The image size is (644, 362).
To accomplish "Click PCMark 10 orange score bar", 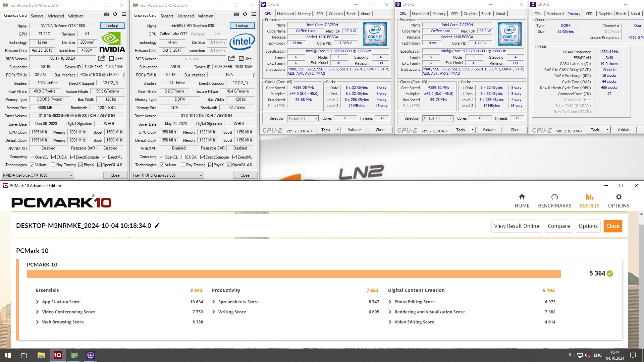I will click(293, 274).
